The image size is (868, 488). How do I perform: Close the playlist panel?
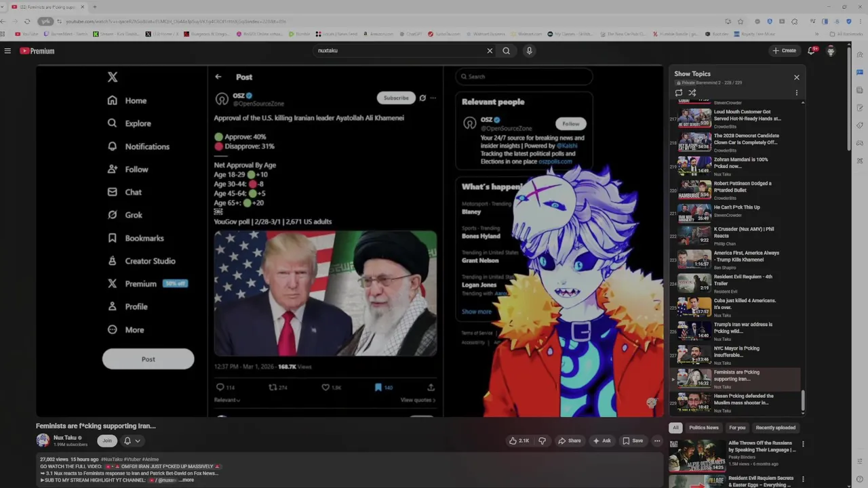pyautogui.click(x=797, y=77)
